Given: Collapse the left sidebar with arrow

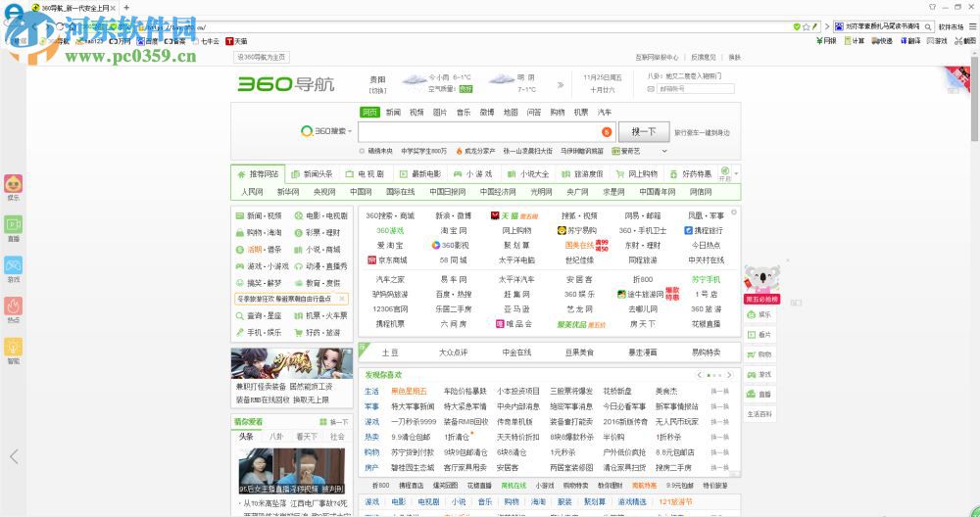Looking at the screenshot, I should (x=14, y=456).
